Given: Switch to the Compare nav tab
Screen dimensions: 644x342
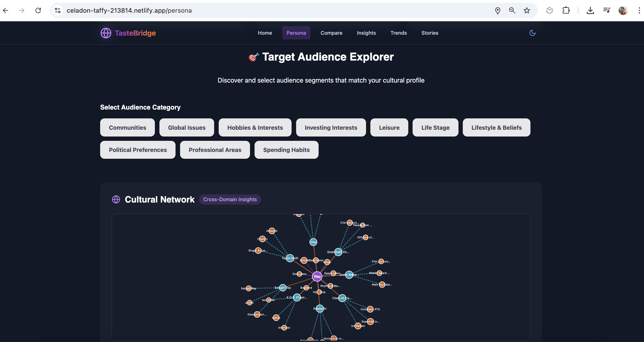Looking at the screenshot, I should (x=331, y=33).
